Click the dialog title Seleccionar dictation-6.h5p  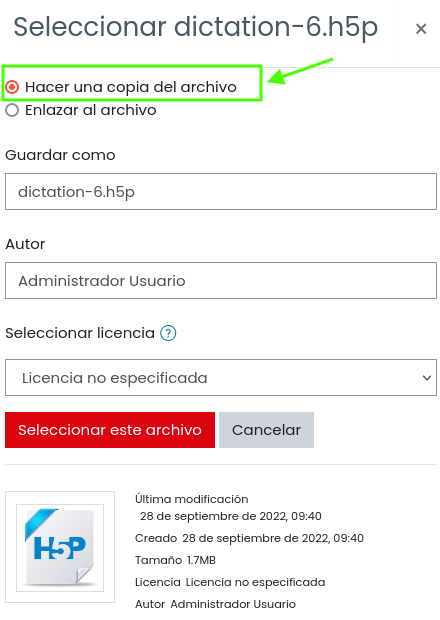coord(196,28)
